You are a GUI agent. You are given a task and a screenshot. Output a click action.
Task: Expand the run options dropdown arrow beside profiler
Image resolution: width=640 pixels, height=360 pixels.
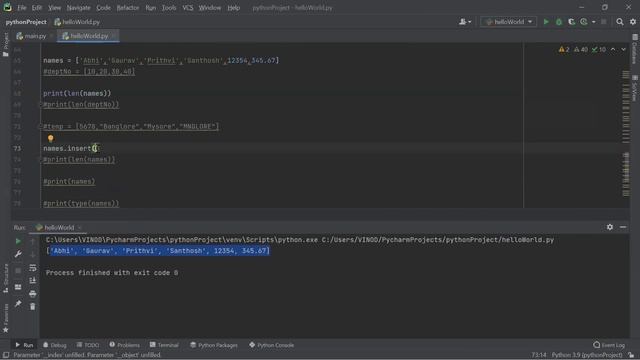click(593, 22)
